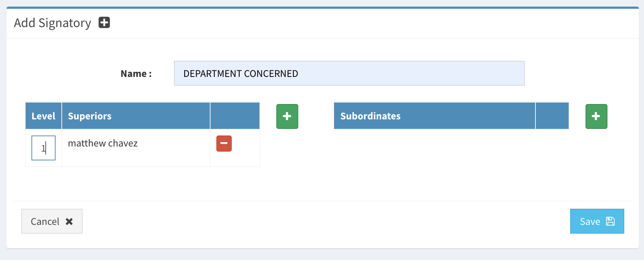
Task: Focus the Name field containing DEPARTMENT CONCERNED
Action: [x=349, y=74]
